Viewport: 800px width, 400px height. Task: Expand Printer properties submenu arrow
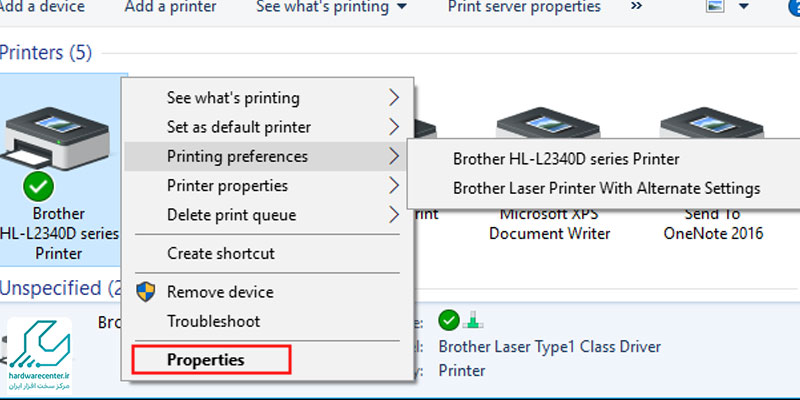pyautogui.click(x=394, y=186)
